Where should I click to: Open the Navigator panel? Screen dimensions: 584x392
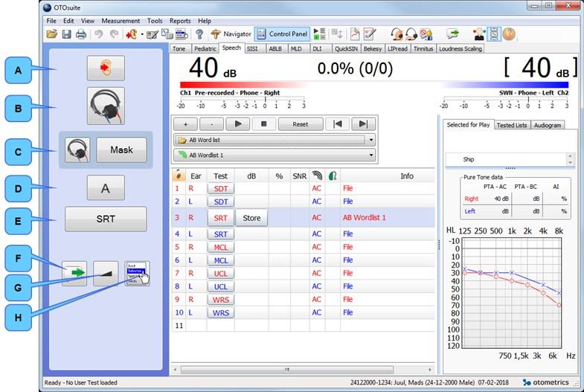[x=231, y=34]
